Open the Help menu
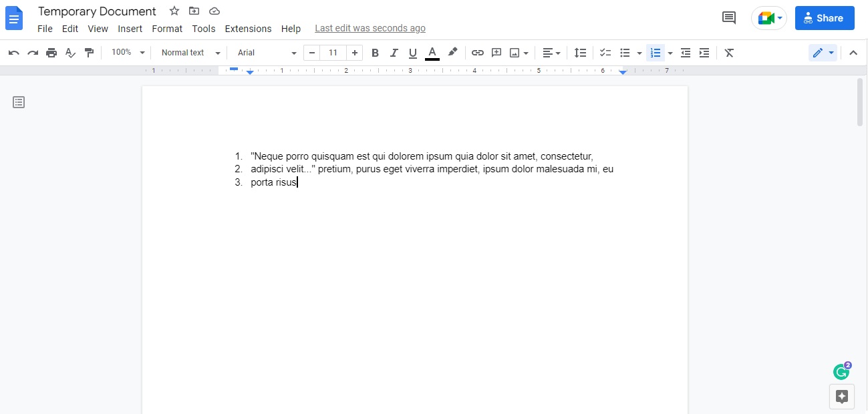 click(x=291, y=29)
